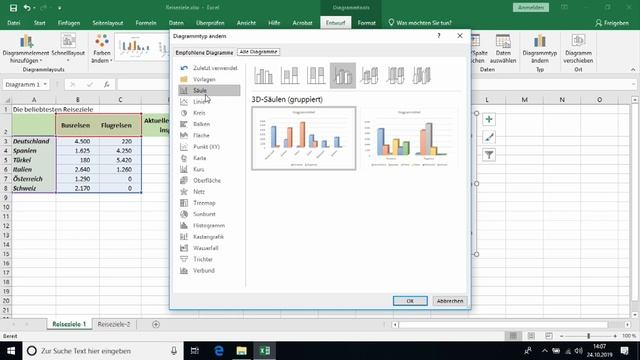The height and width of the screenshot is (360, 640).
Task: Click chart filter funnel button
Action: point(489,155)
